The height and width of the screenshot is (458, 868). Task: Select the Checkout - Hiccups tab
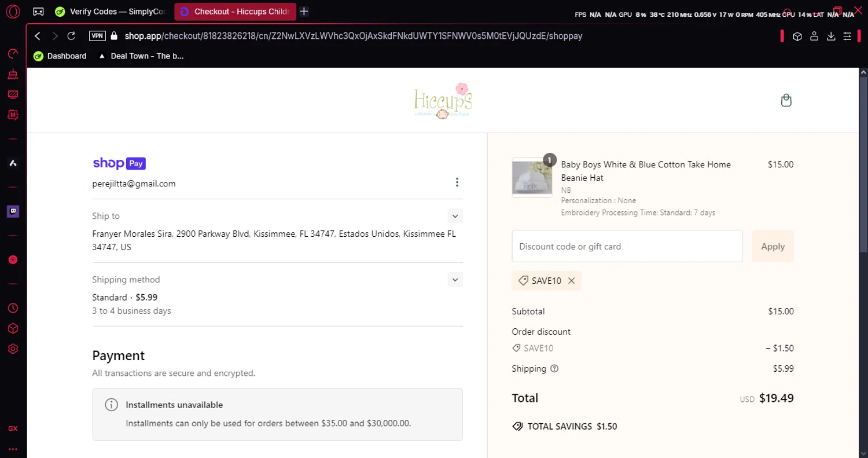click(236, 12)
